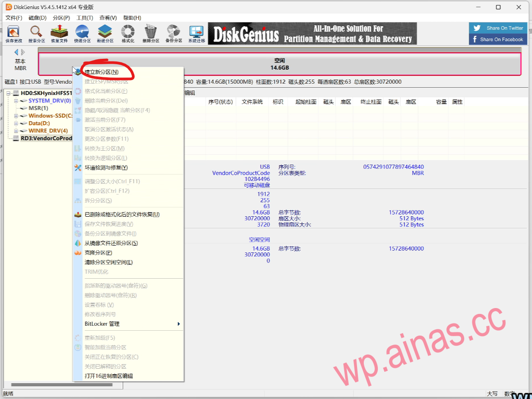Image resolution: width=532 pixels, height=399 pixels.
Task: Select SYSTEM_DRV(0) partition in tree
Action: click(50, 100)
